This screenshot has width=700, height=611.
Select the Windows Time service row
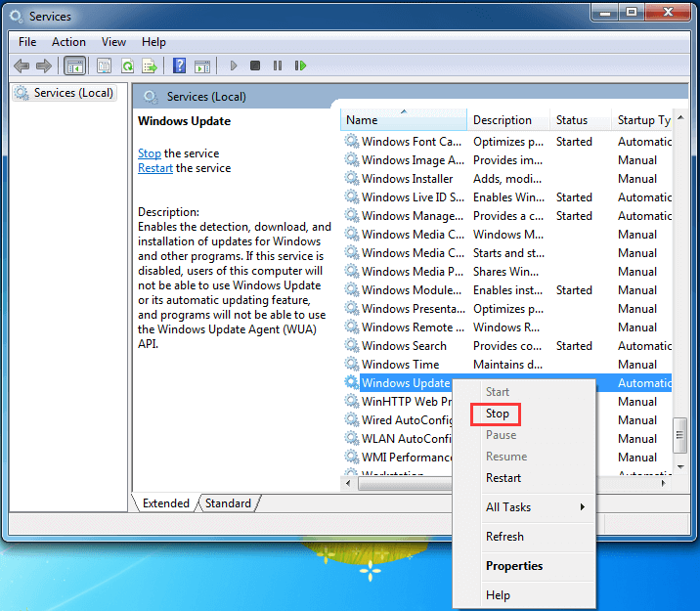coord(507,365)
